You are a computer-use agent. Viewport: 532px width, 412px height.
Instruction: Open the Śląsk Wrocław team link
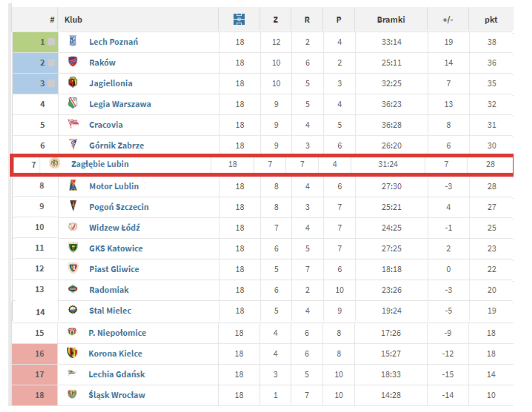117,395
